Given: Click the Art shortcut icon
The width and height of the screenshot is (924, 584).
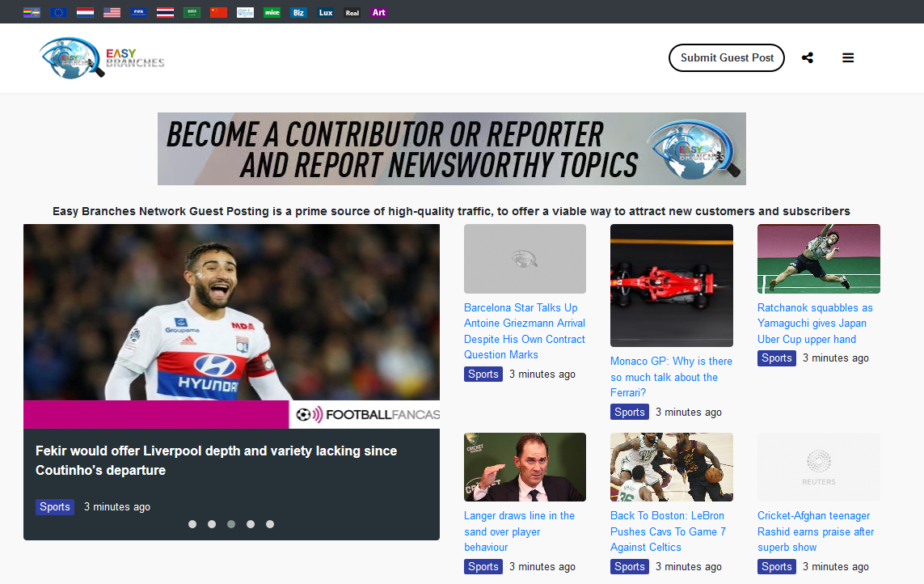Looking at the screenshot, I should 378,12.
